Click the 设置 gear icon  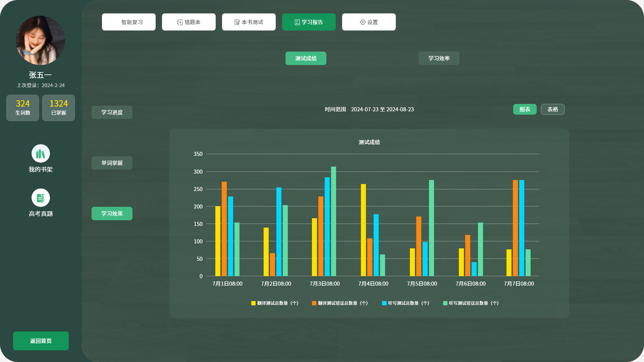coord(363,22)
